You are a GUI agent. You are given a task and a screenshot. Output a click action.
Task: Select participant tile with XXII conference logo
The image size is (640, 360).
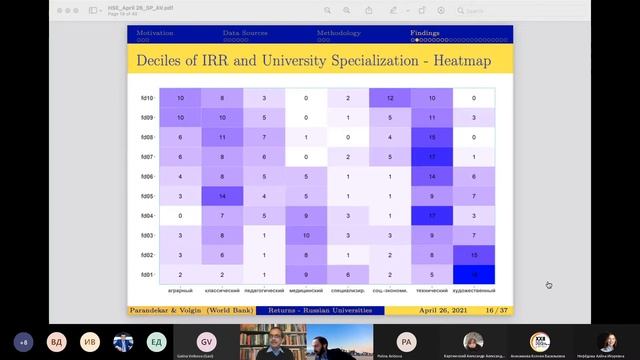coord(540,342)
